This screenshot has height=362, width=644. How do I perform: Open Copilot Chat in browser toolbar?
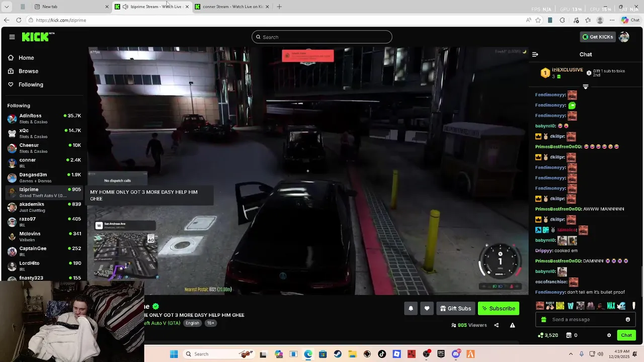pyautogui.click(x=630, y=20)
